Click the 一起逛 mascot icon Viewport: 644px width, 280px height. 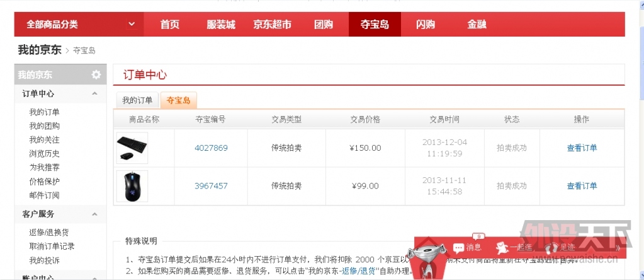[502, 247]
